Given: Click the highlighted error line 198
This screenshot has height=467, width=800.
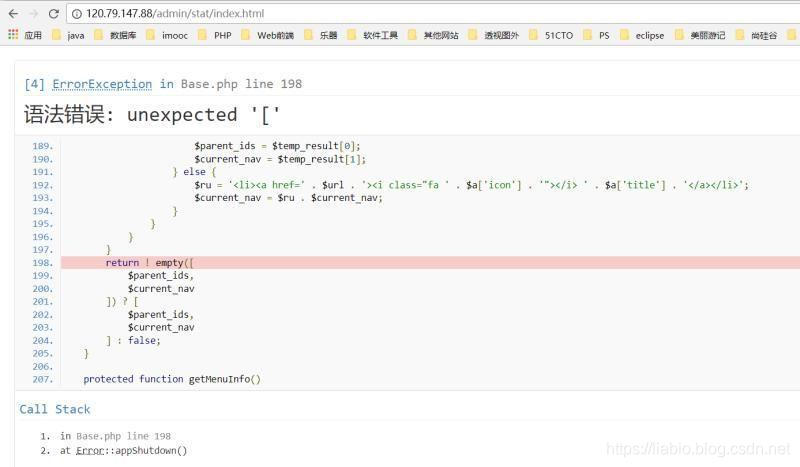Looking at the screenshot, I should (430, 262).
